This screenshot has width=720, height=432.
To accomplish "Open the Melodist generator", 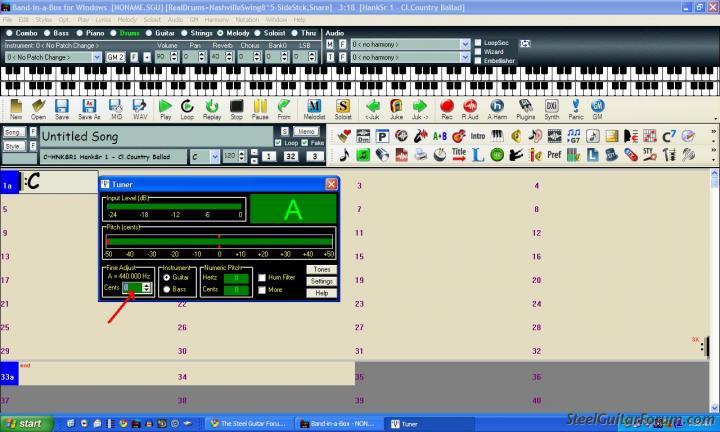I will [314, 107].
